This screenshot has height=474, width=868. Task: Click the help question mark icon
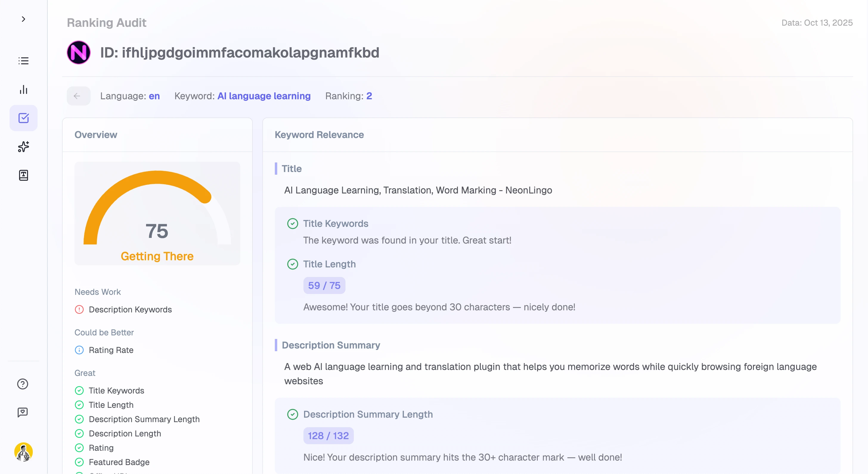coord(22,384)
